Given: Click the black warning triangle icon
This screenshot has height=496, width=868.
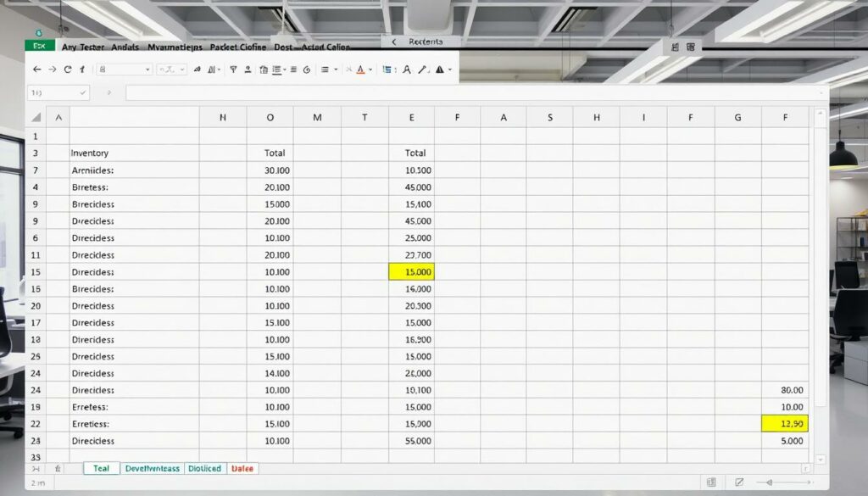Looking at the screenshot, I should [440, 70].
